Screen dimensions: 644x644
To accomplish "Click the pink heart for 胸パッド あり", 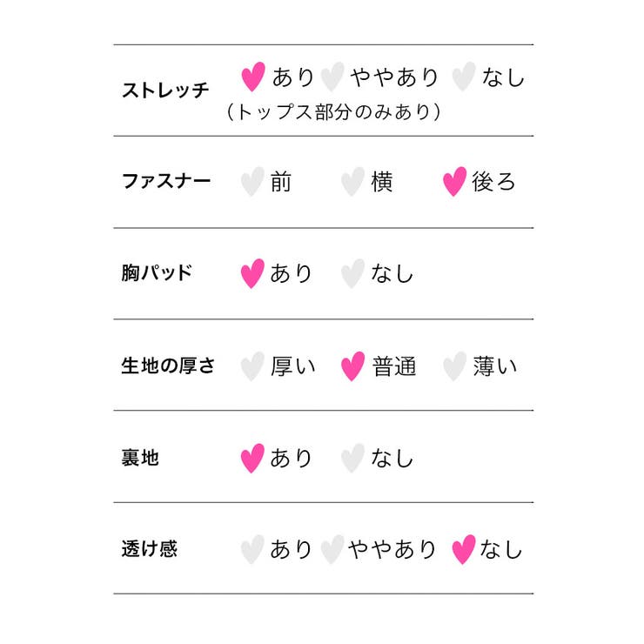I will pyautogui.click(x=252, y=273).
